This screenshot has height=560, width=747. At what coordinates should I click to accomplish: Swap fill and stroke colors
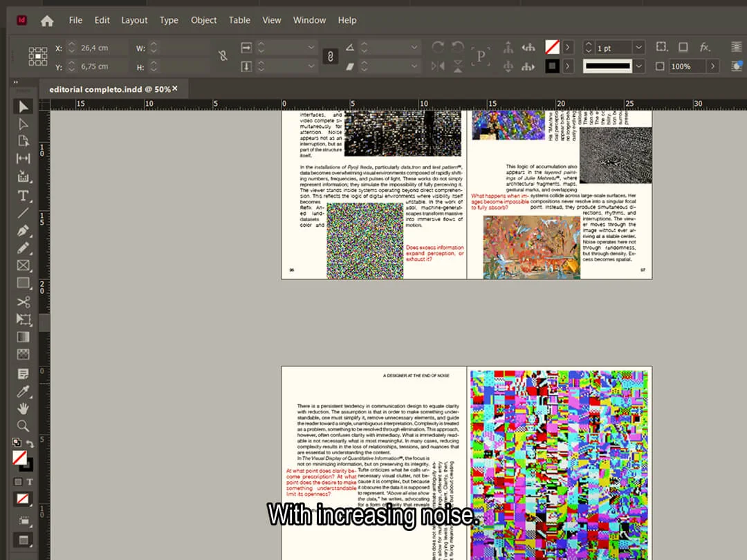coord(30,444)
